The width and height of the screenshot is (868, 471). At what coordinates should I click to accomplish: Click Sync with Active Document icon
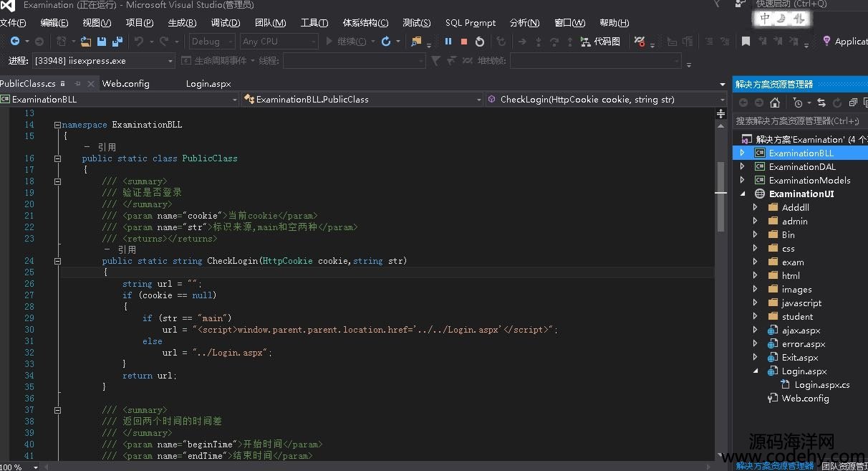point(821,103)
